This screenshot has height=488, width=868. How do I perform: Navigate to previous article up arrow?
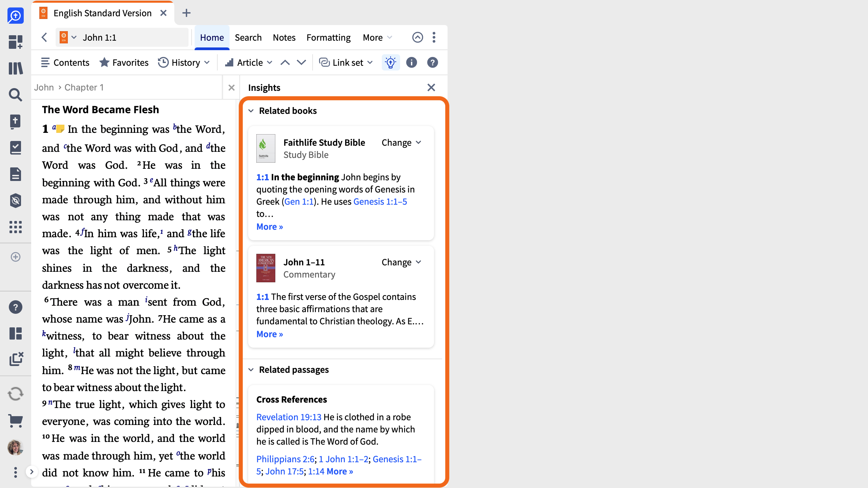coord(285,62)
